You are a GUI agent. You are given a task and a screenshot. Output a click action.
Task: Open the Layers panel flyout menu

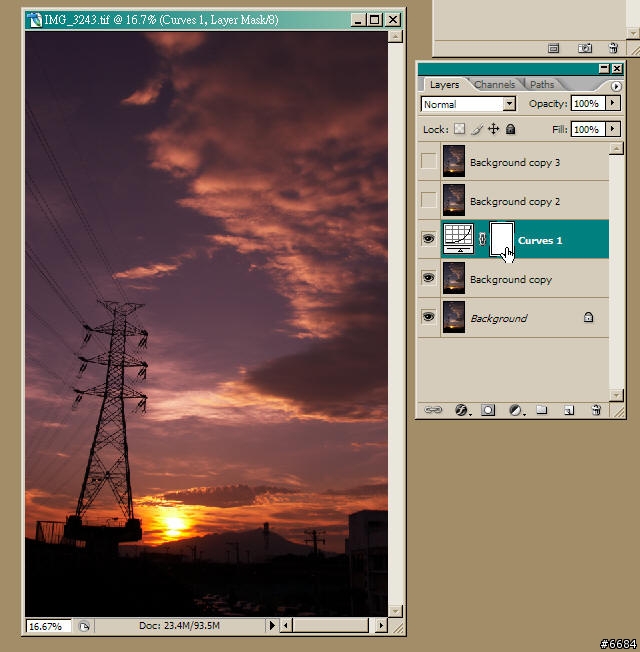tap(616, 86)
